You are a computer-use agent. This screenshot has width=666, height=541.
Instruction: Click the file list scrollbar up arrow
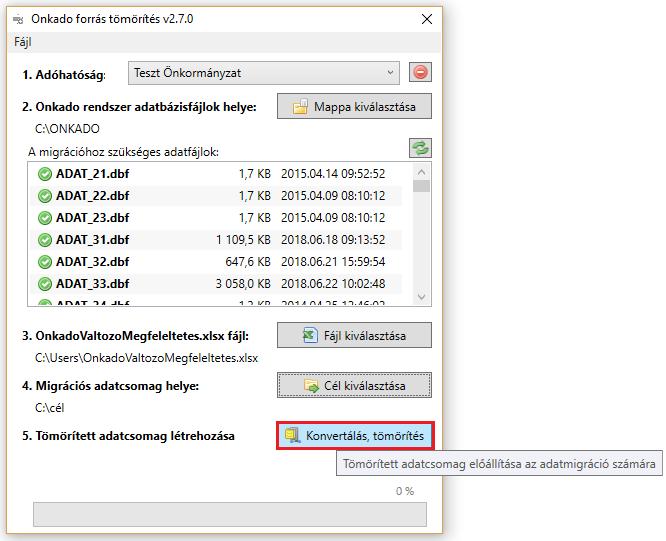pyautogui.click(x=421, y=172)
